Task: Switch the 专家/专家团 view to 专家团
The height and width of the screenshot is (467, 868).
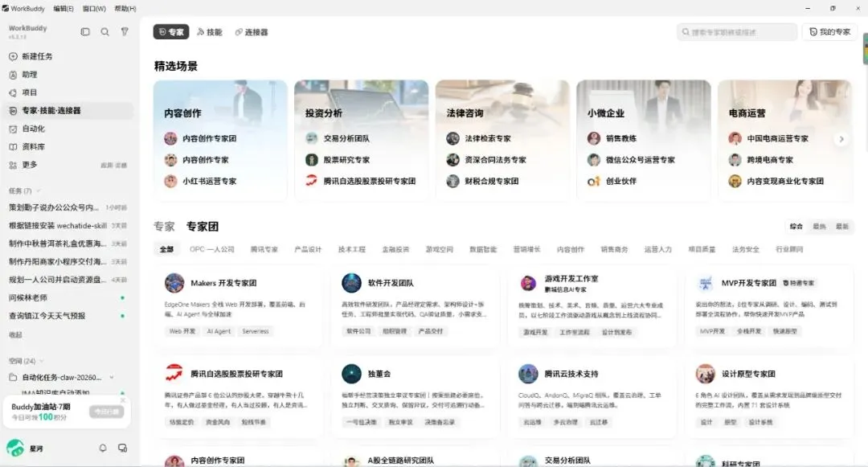Action: click(202, 227)
